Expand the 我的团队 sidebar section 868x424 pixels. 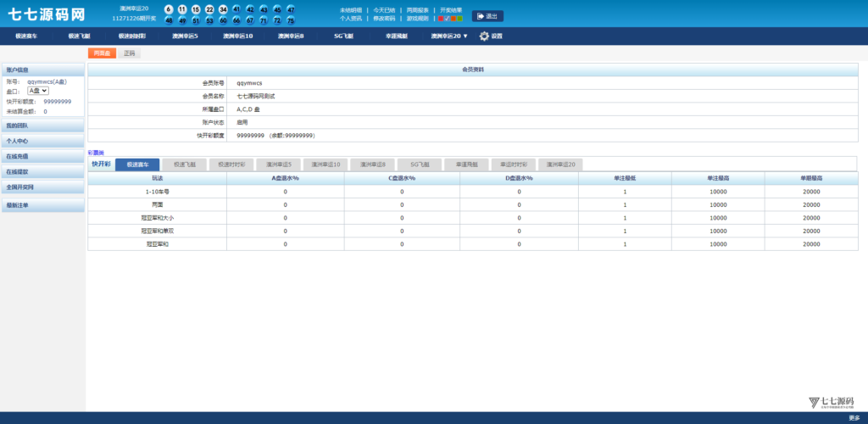pyautogui.click(x=42, y=126)
